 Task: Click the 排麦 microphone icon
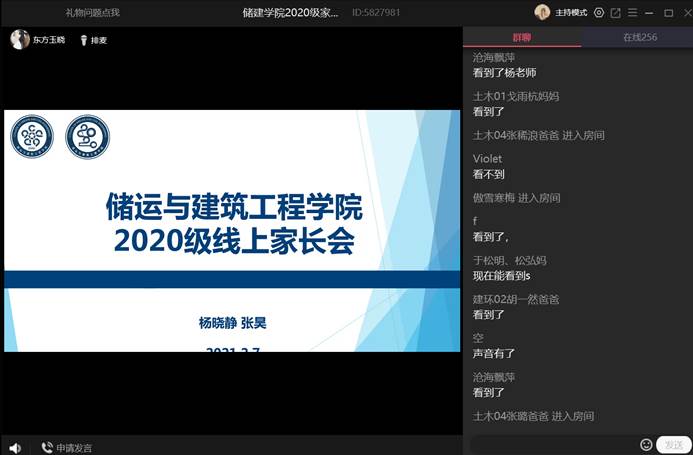pyautogui.click(x=83, y=41)
